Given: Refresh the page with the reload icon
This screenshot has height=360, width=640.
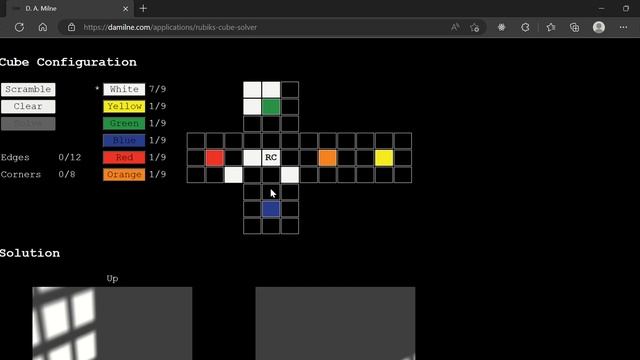Looking at the screenshot, I should pos(19,27).
